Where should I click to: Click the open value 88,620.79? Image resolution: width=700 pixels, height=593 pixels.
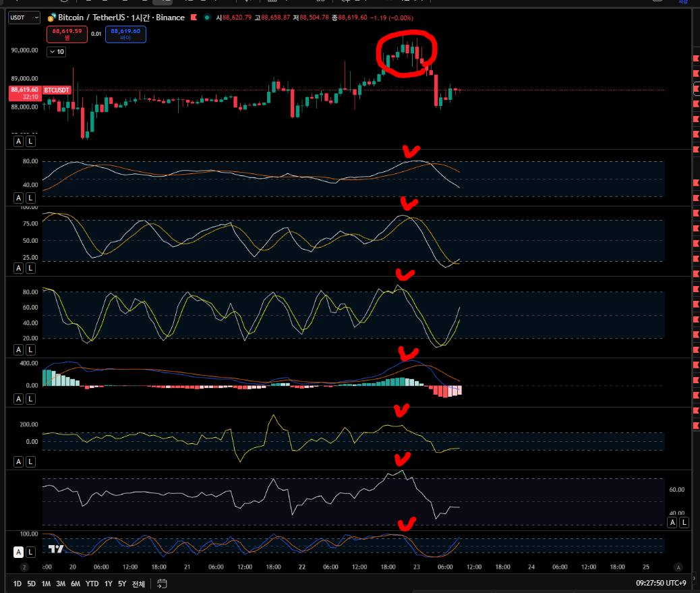coord(237,18)
